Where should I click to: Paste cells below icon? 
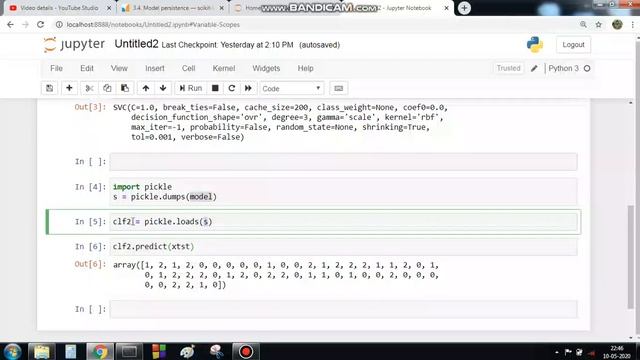[x=125, y=88]
